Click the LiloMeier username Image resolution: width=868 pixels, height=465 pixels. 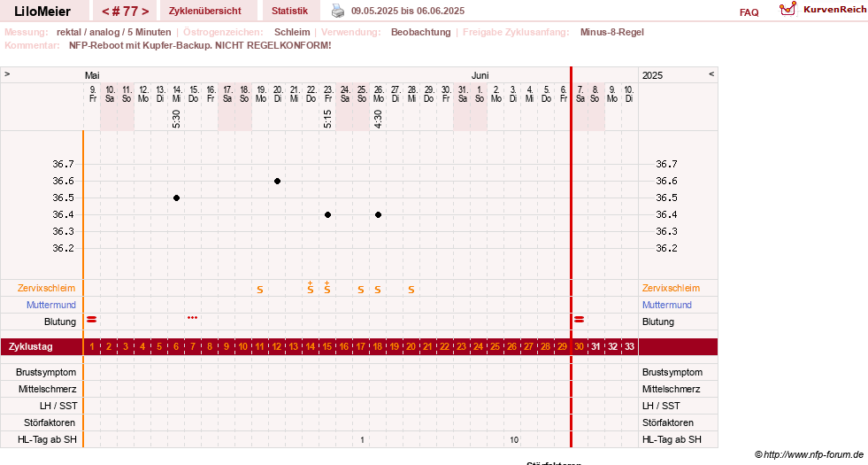(42, 12)
